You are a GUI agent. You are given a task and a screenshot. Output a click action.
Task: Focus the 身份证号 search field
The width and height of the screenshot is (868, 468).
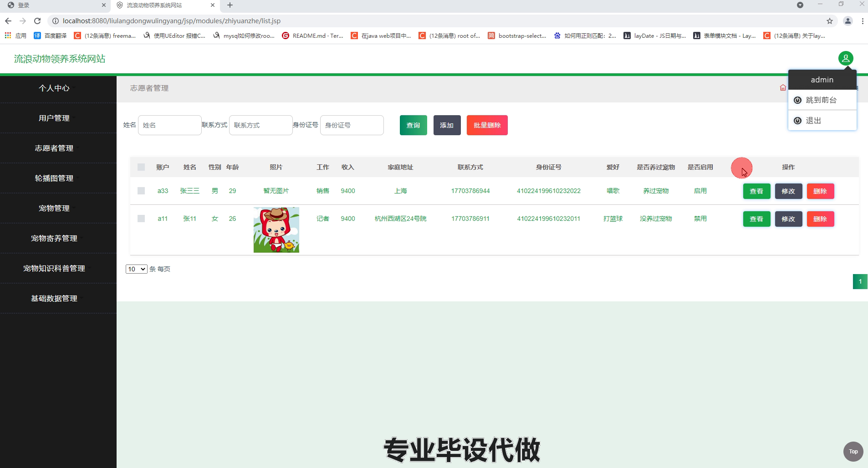point(352,125)
